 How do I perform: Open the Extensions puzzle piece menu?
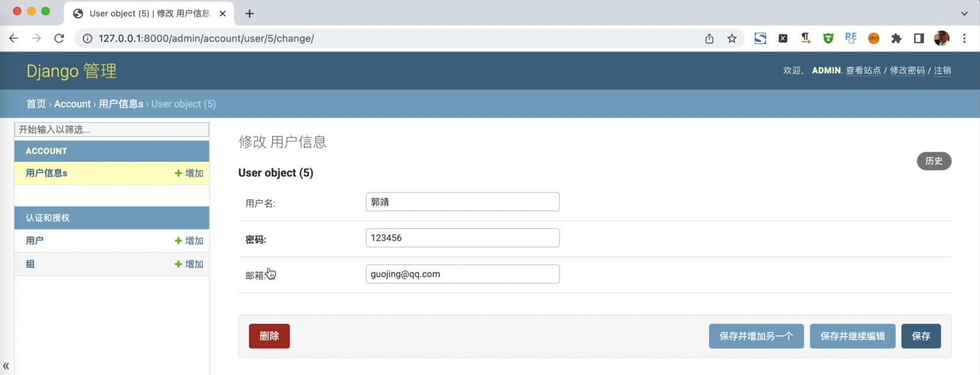(896, 38)
